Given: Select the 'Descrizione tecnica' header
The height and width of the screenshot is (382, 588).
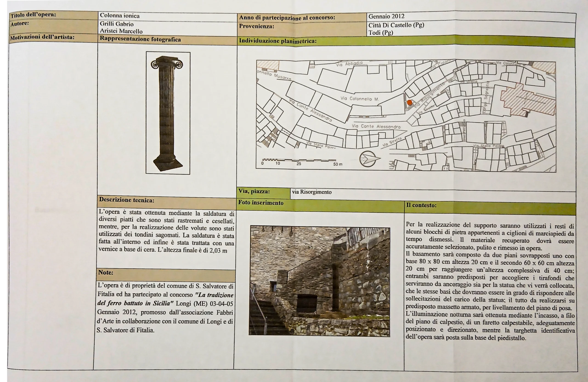Looking at the screenshot, I should [x=127, y=200].
